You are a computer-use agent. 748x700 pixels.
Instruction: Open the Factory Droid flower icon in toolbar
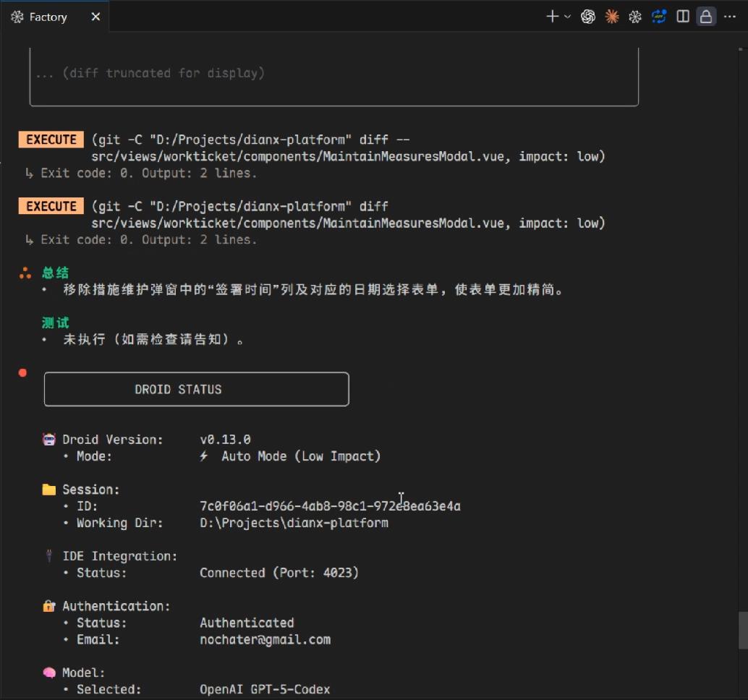[x=635, y=17]
